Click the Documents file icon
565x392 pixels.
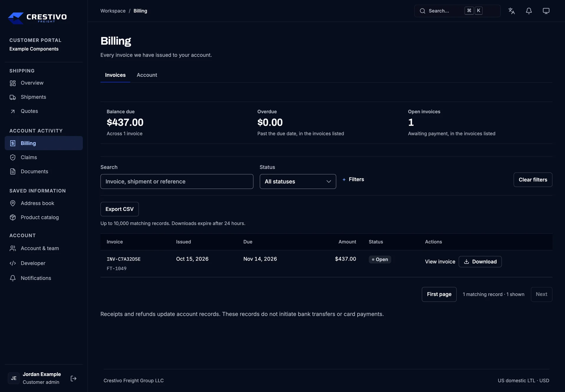(13, 171)
